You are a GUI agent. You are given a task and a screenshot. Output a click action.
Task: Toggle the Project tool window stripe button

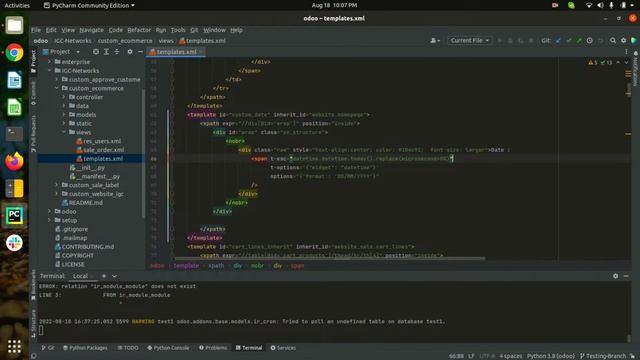coord(33,62)
